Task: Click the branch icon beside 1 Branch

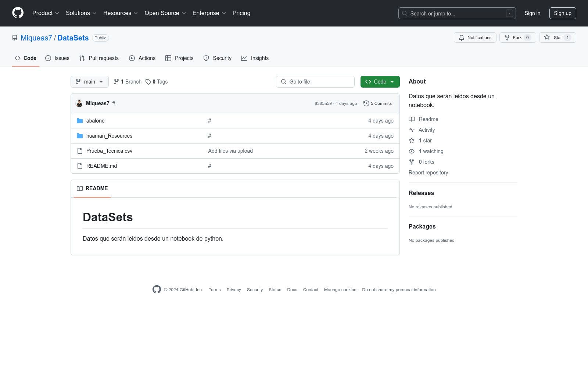Action: coord(116,82)
